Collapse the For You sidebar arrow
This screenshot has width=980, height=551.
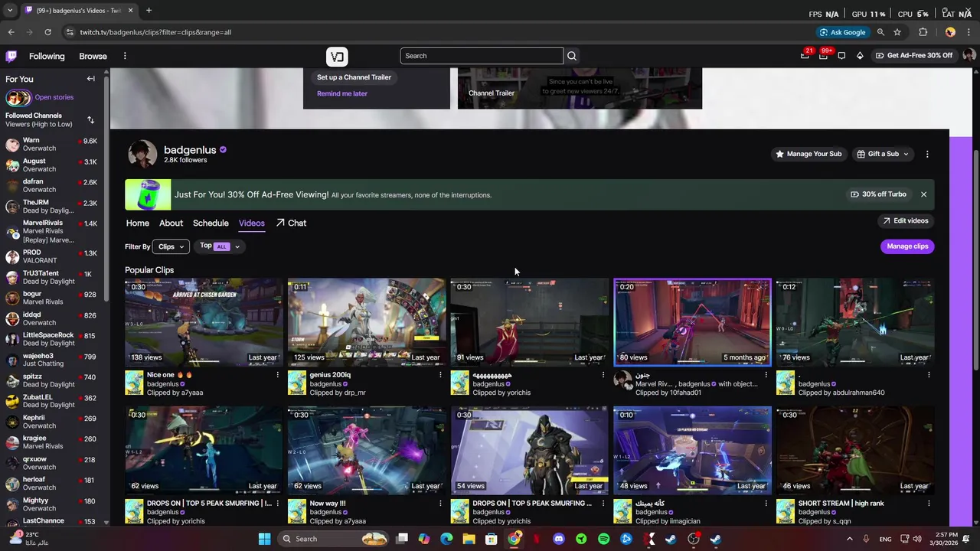coord(90,79)
